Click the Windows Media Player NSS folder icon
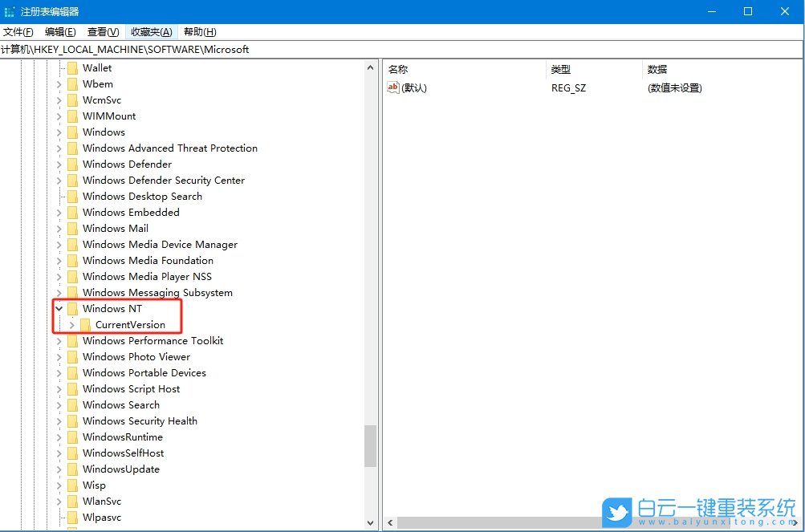Image resolution: width=805 pixels, height=532 pixels. point(73,276)
